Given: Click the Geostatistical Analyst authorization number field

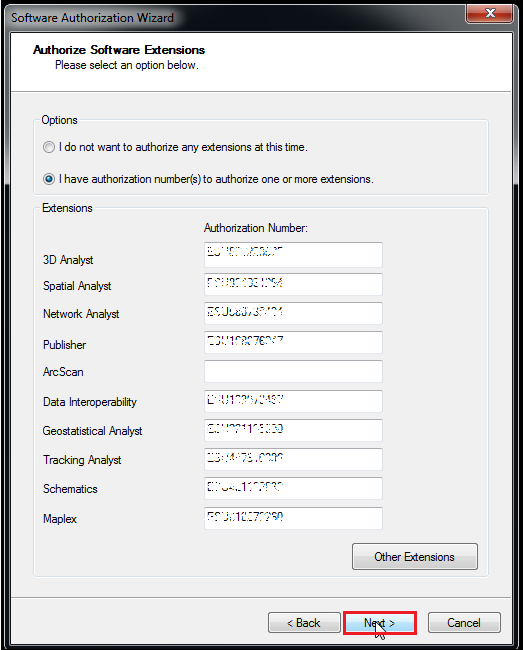Looking at the screenshot, I should [293, 430].
